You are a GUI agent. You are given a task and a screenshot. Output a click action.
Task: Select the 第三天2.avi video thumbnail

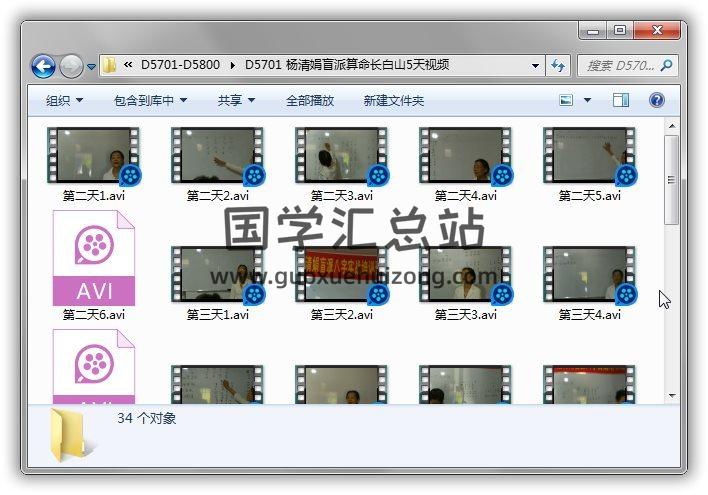click(x=342, y=275)
